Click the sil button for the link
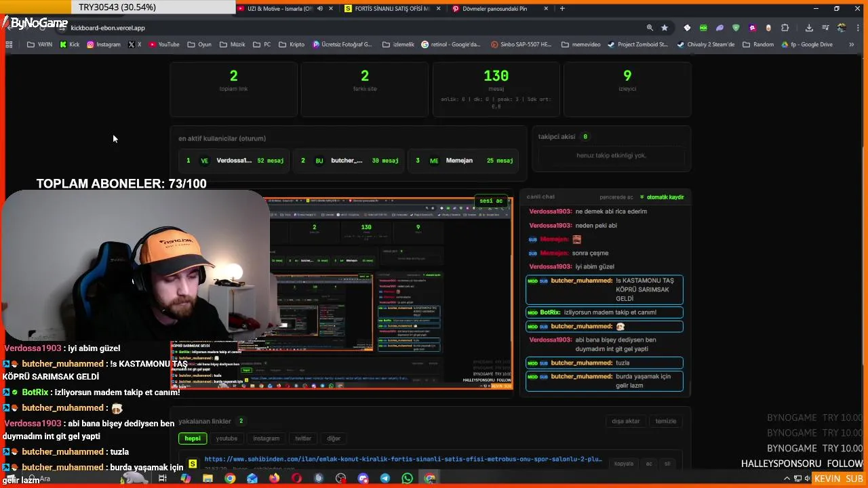This screenshot has height=488, width=868. coord(667,464)
